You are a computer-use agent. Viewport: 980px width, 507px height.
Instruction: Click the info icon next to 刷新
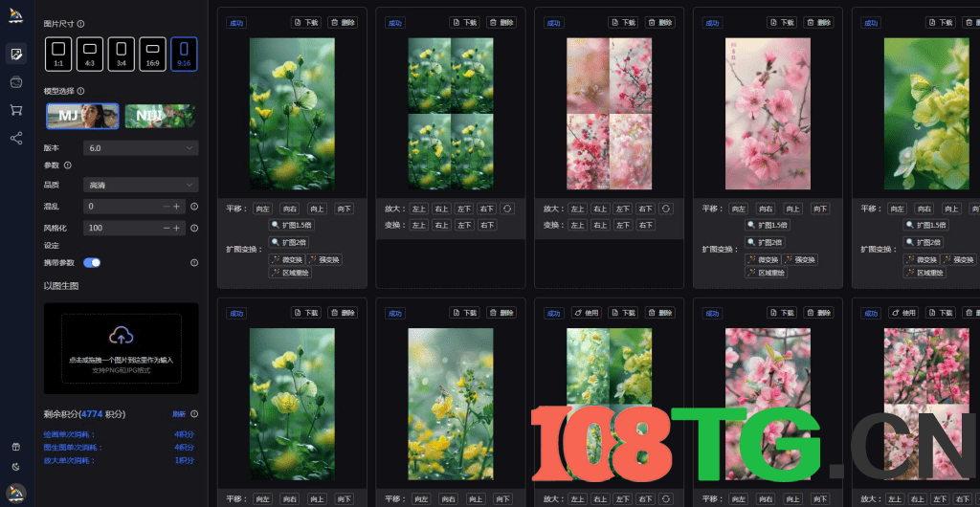(x=194, y=414)
